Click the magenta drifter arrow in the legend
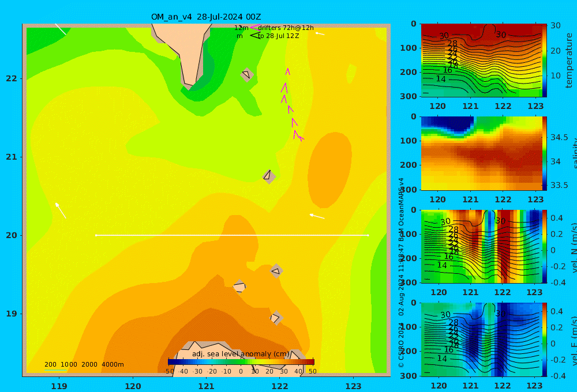577x392 pixels. 255,28
